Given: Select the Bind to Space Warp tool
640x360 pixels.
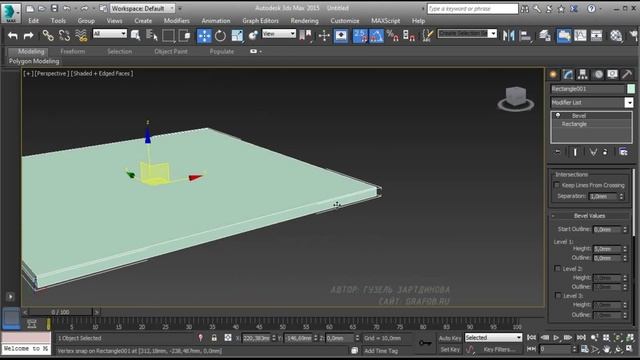Looking at the screenshot, I should (x=81, y=36).
